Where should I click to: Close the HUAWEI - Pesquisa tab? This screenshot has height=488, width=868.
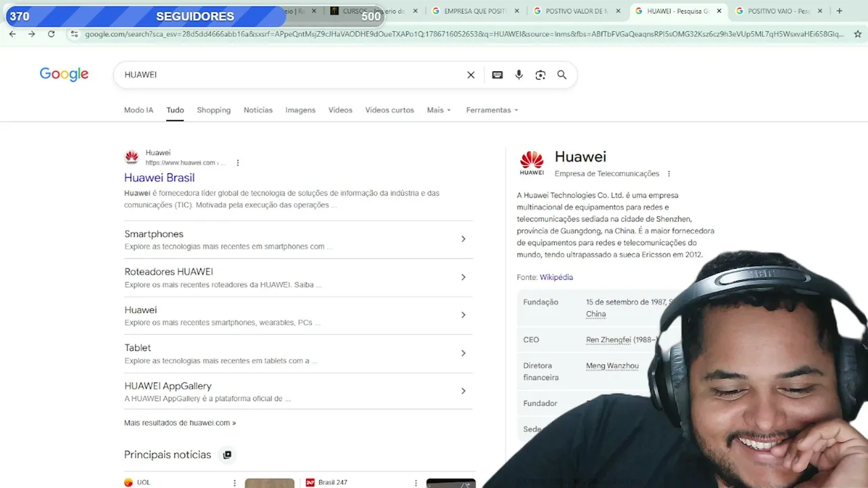(x=719, y=11)
